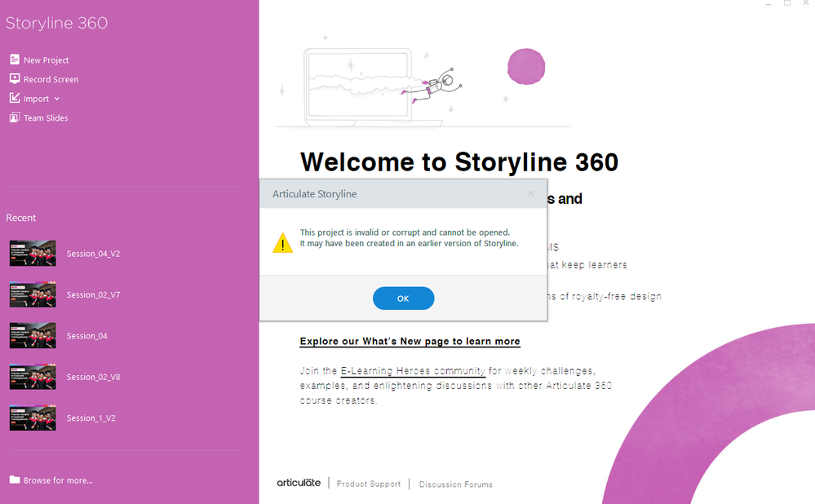The height and width of the screenshot is (504, 815).
Task: Expand the Import dropdown chevron
Action: point(56,99)
